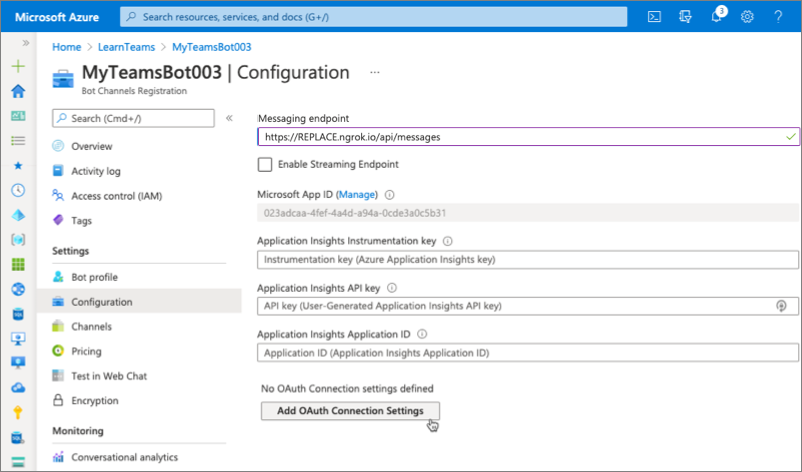Viewport: 802px width, 472px height.
Task: Open the more options ellipsis beside the title
Action: point(375,73)
